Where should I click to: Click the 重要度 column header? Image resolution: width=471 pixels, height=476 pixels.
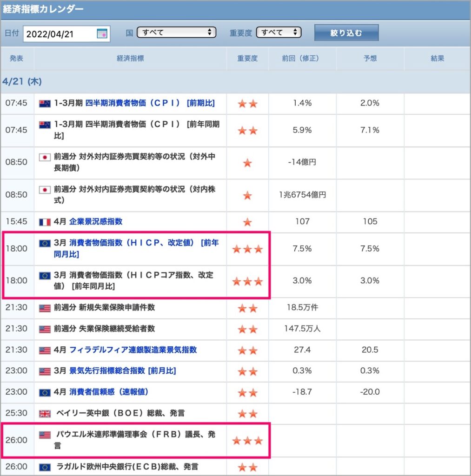click(247, 58)
